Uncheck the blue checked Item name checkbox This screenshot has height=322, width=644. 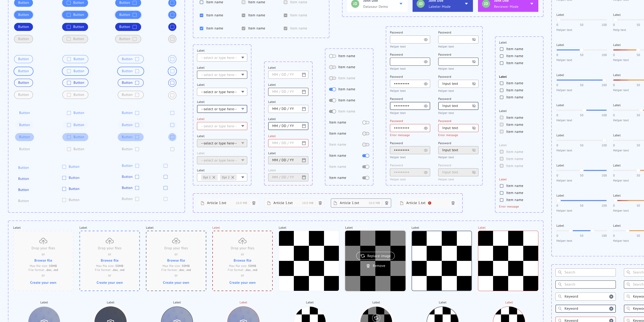point(202,28)
